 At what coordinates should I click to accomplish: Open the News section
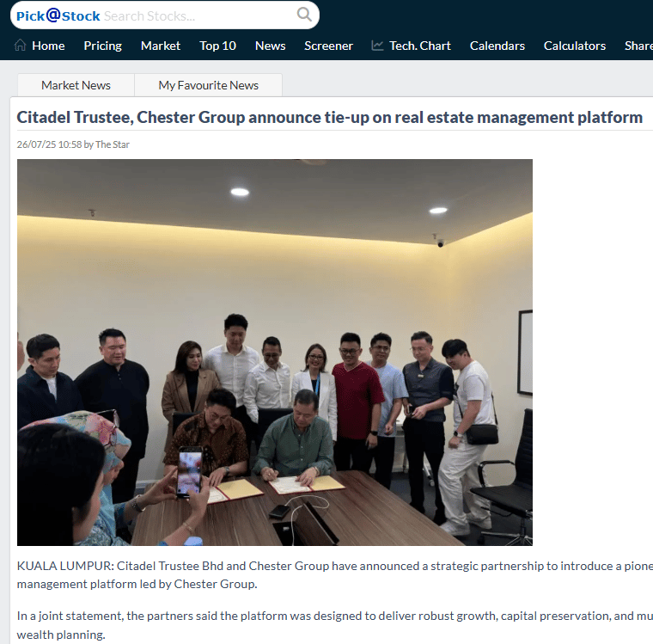pos(270,46)
